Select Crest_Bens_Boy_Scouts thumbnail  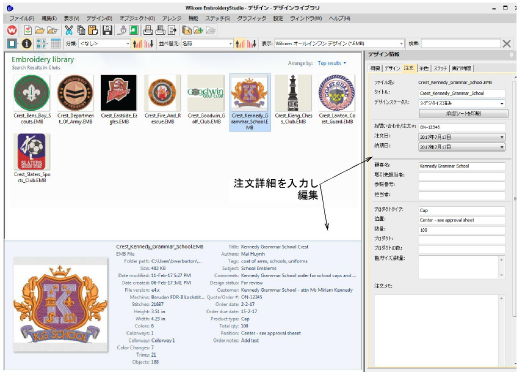pos(32,99)
